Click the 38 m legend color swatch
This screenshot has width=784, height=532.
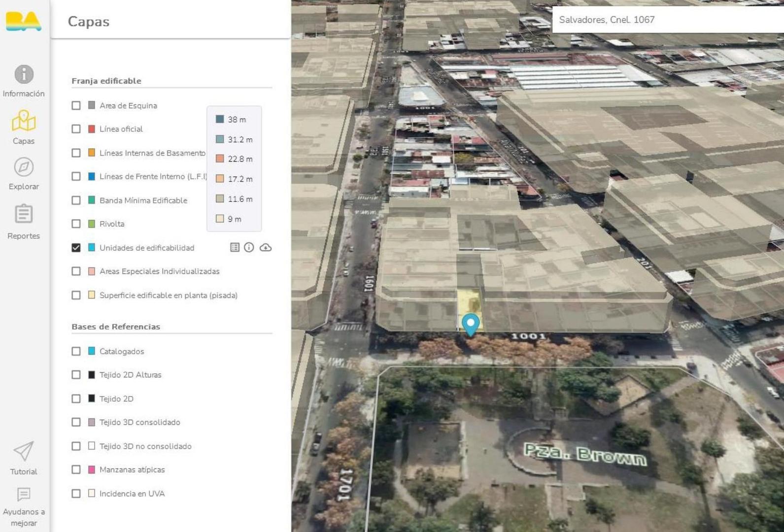tap(220, 119)
